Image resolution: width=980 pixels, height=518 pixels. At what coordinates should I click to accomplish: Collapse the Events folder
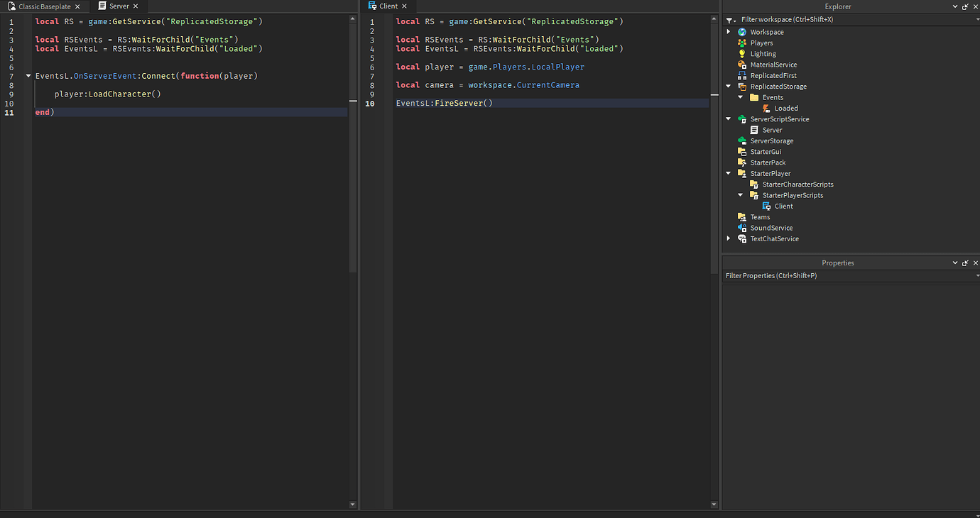pyautogui.click(x=739, y=97)
